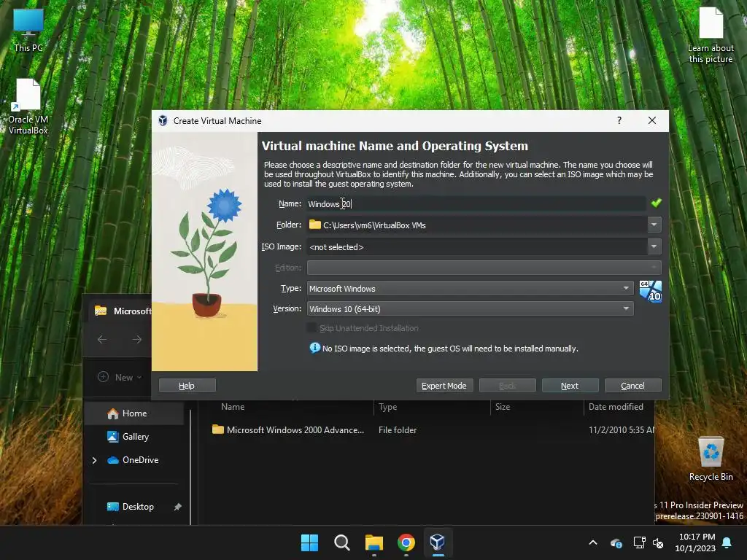
Task: Open the Version dropdown showing Windows 10 (64-bit)
Action: pos(470,308)
